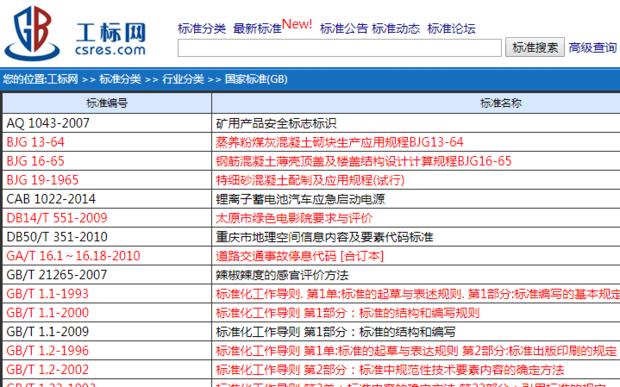Sort by the 标准编号 column header
620x387 pixels.
(x=107, y=103)
